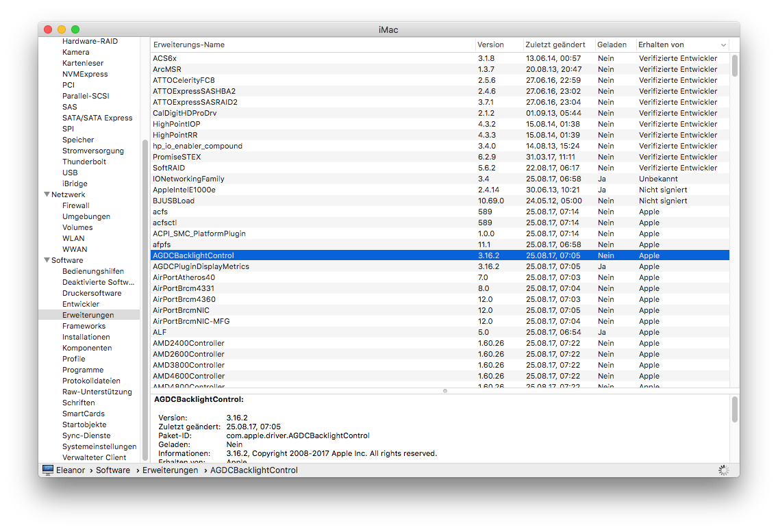778x532 pixels.
Task: Select SATA/SATA Express in the sidebar
Action: [x=97, y=118]
